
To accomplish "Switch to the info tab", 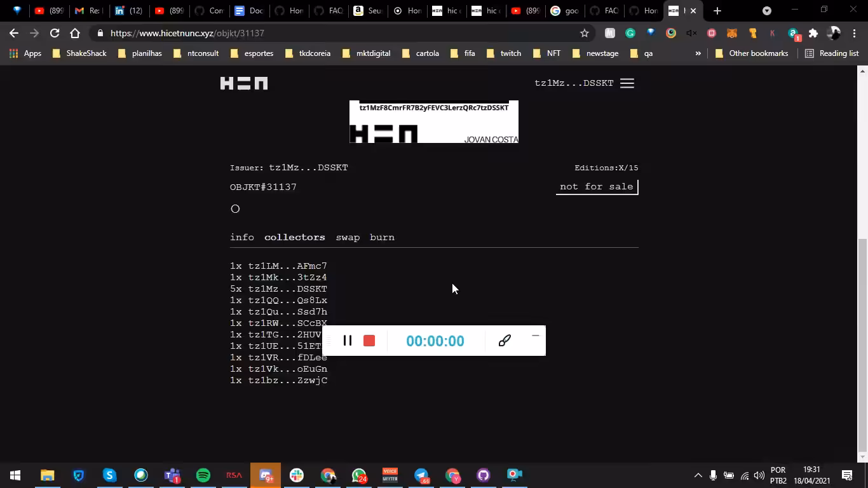I will (x=242, y=237).
